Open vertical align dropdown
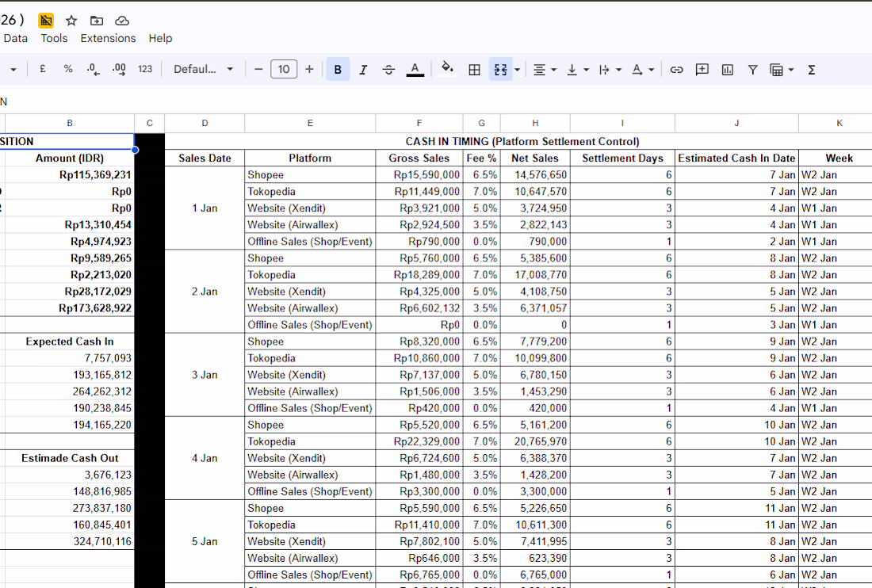 coord(577,70)
